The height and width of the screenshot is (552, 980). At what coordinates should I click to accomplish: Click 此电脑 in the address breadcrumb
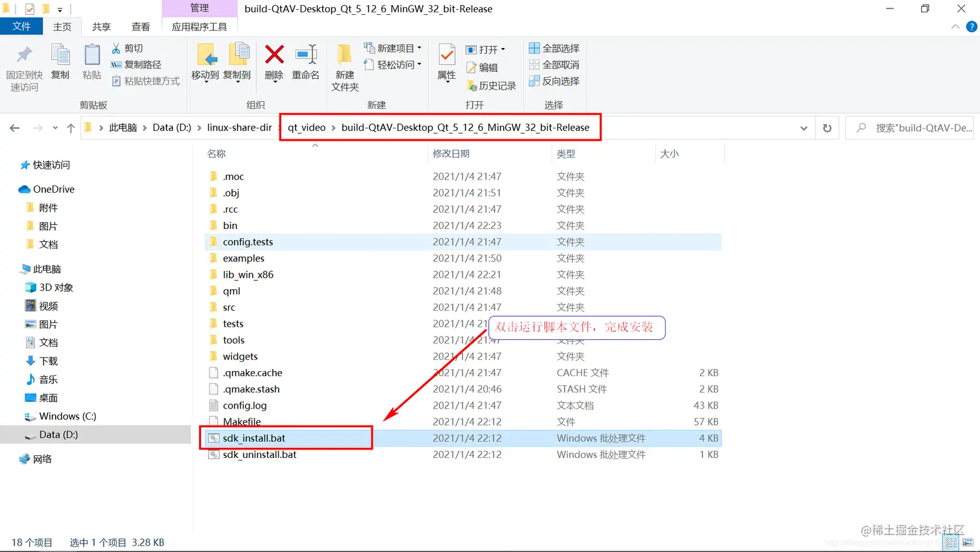tap(123, 128)
